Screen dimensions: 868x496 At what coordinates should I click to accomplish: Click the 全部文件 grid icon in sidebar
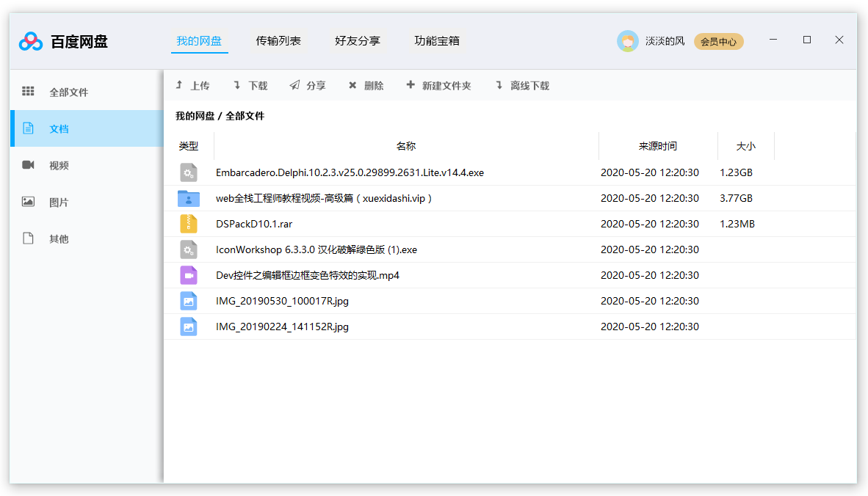pos(28,91)
